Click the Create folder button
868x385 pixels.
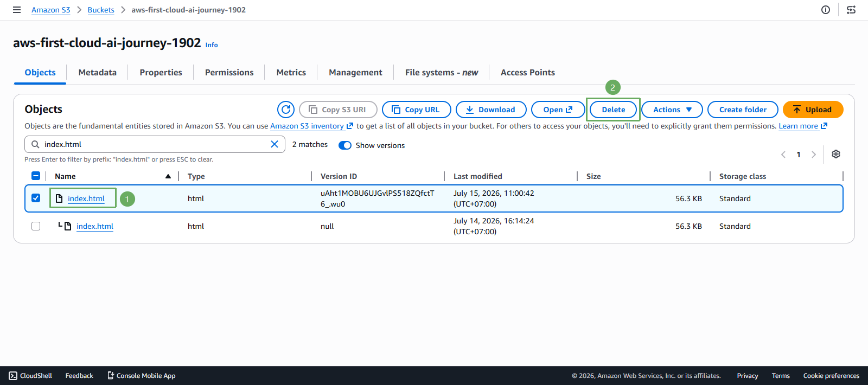[743, 110]
